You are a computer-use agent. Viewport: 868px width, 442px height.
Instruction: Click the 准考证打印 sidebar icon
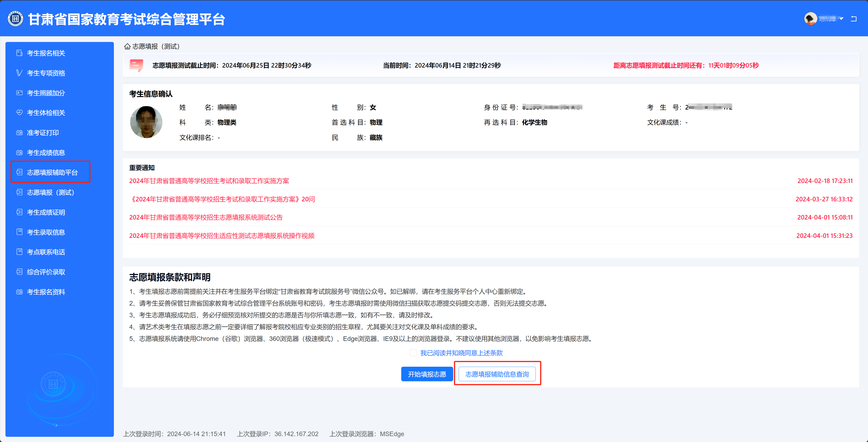pos(19,132)
